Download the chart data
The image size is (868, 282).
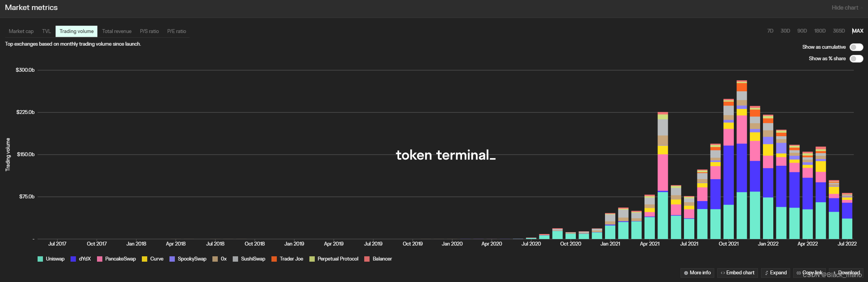tap(846, 273)
